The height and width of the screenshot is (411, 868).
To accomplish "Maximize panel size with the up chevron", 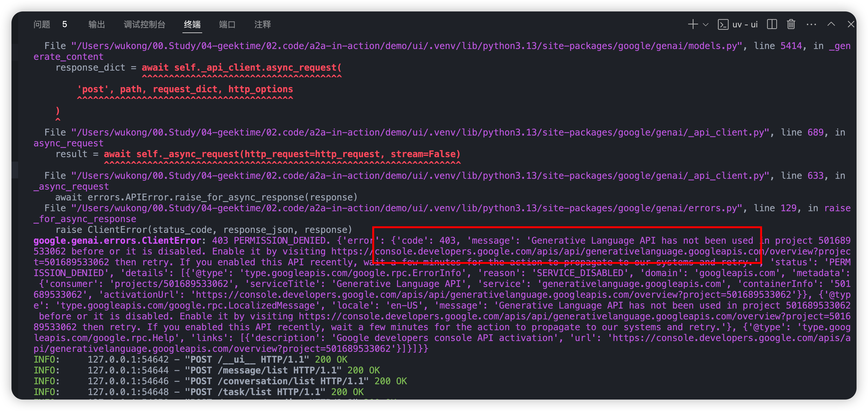I will [x=831, y=24].
